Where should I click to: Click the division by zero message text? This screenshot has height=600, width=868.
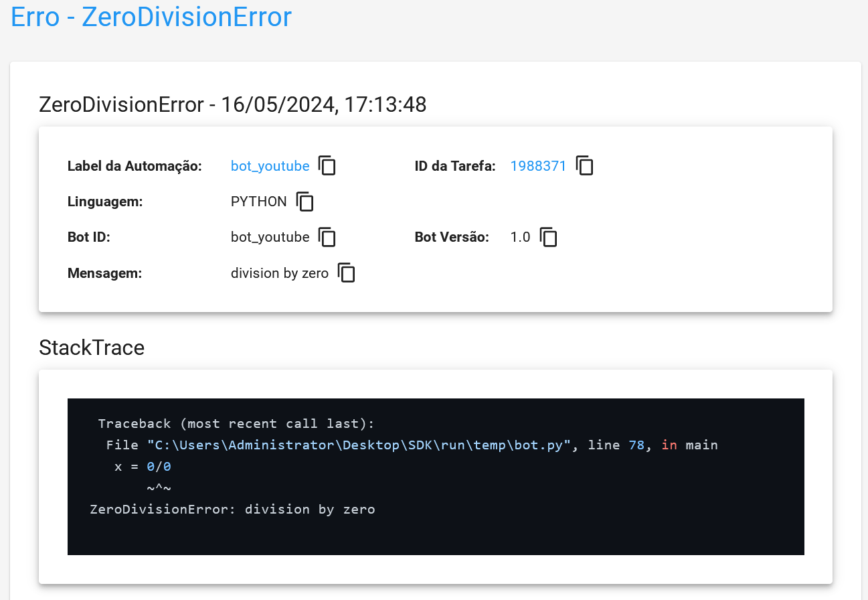(279, 273)
